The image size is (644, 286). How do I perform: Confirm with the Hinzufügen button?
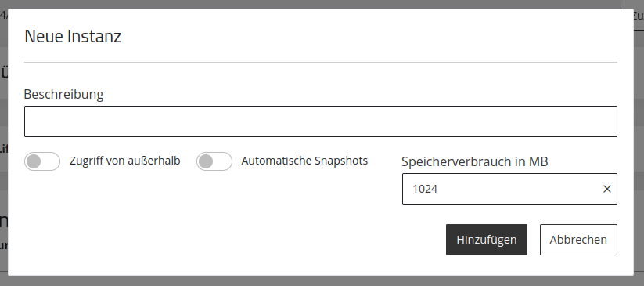click(486, 240)
